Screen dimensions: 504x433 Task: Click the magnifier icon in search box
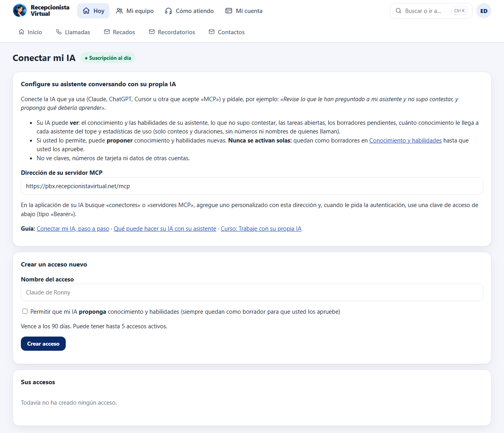[398, 11]
